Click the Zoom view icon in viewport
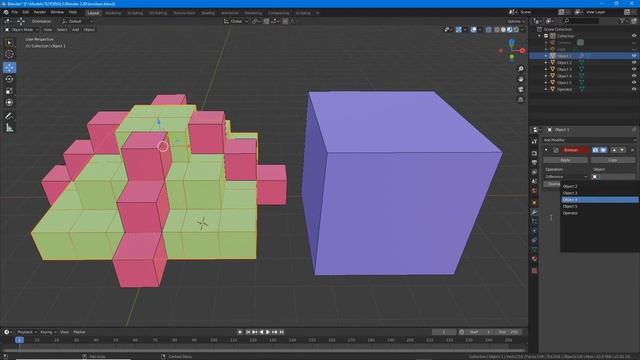The image size is (640, 360). [521, 69]
